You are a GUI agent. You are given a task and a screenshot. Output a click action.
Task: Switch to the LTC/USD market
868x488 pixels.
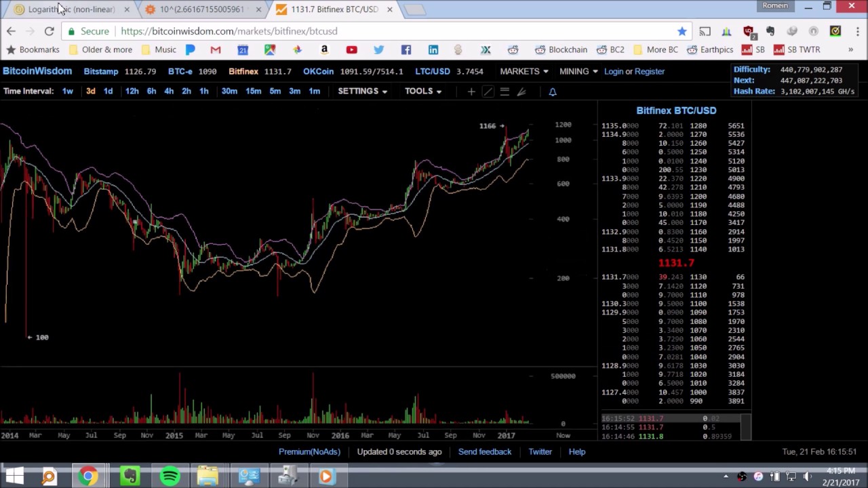coord(449,71)
